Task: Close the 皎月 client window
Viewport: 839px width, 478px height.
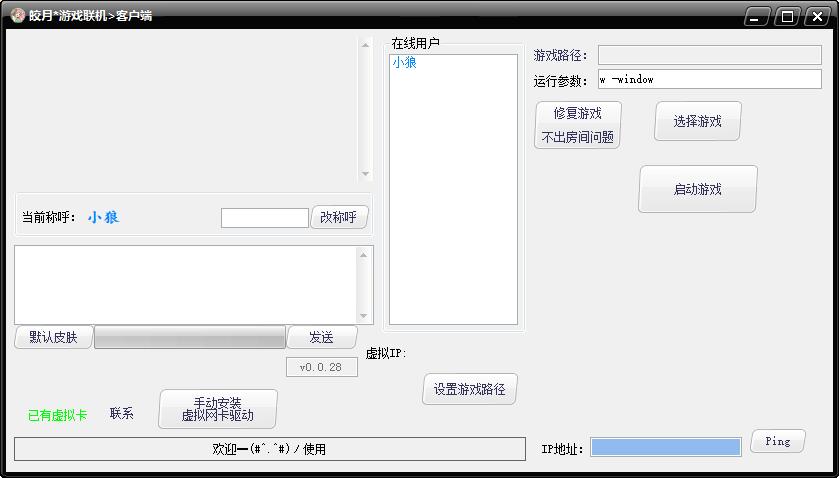Action: click(x=818, y=17)
